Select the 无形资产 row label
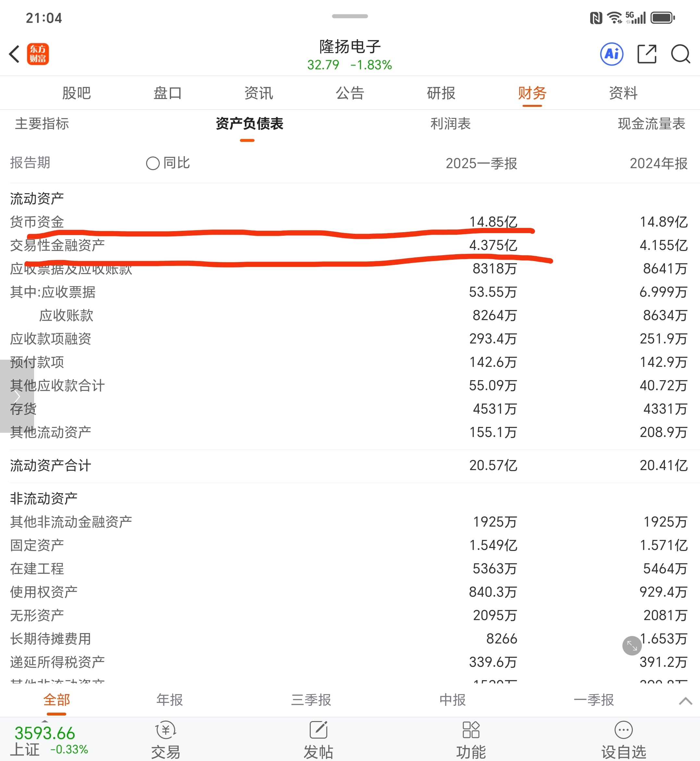 [37, 616]
